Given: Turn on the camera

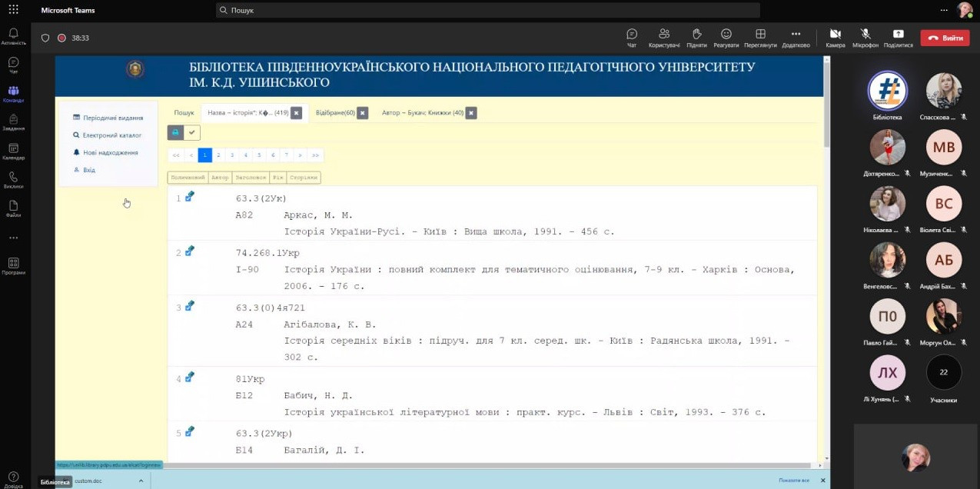Looking at the screenshot, I should click(x=835, y=37).
